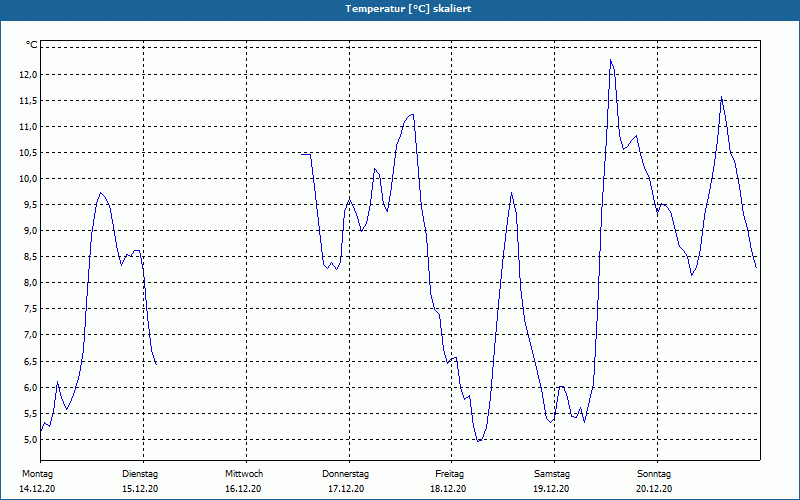Click the Donnerstag day label

pos(345,474)
